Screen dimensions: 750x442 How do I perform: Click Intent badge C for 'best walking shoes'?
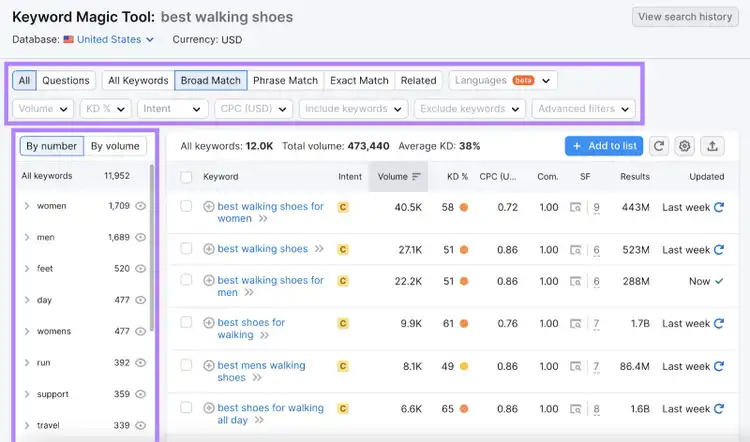(342, 250)
